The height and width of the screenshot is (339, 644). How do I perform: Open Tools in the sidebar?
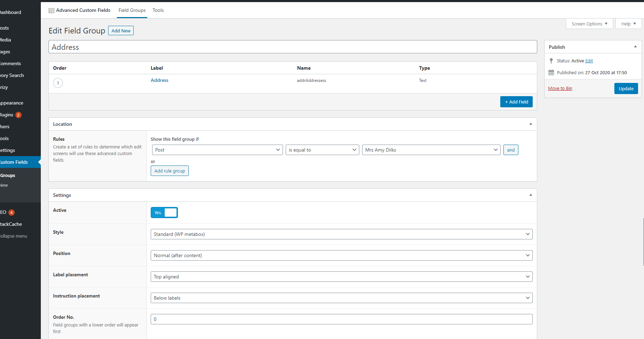(x=20, y=138)
